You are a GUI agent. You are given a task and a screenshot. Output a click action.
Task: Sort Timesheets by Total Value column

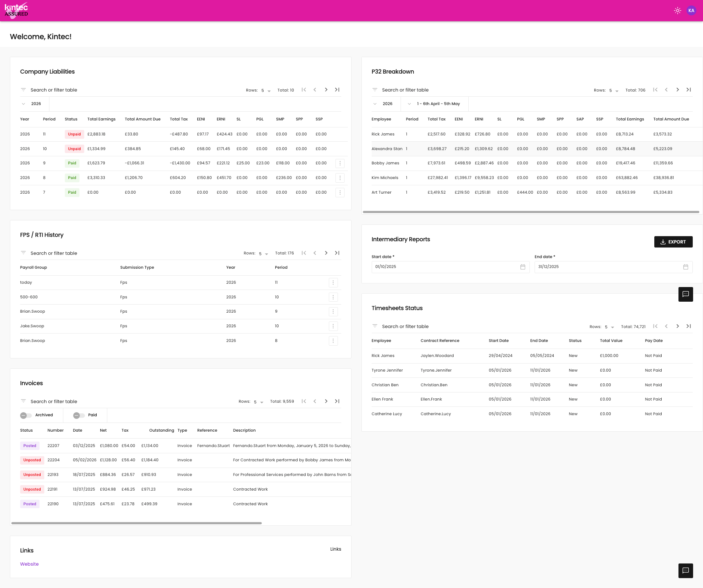(611, 341)
